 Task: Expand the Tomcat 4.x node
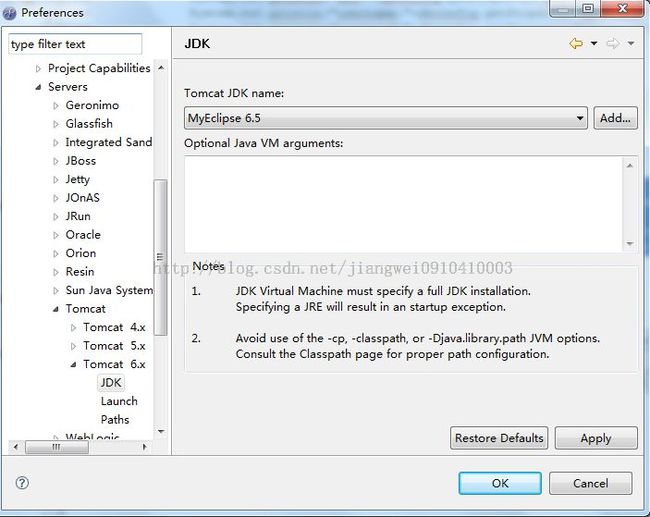(73, 328)
